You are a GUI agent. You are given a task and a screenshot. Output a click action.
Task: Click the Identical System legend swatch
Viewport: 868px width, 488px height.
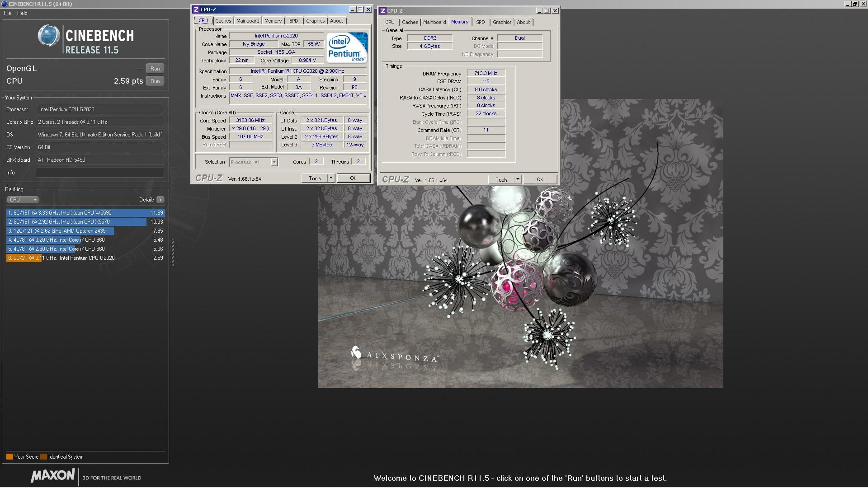(x=43, y=457)
